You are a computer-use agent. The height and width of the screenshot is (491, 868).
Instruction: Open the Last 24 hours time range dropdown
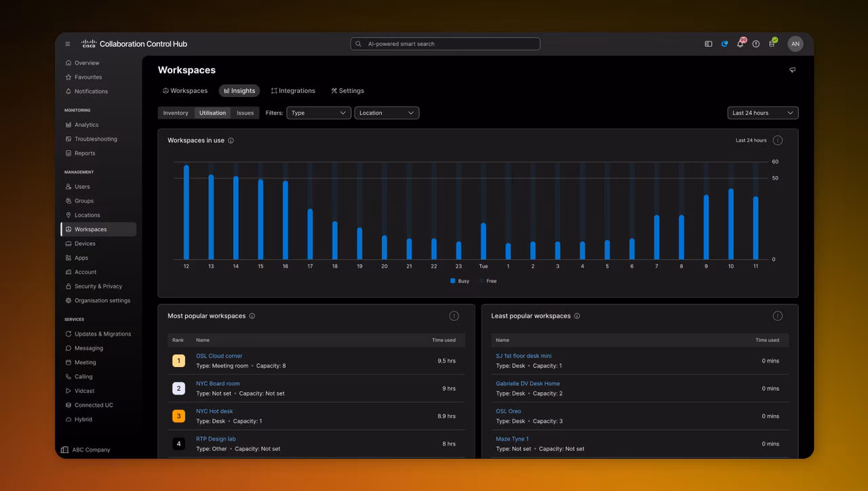coord(763,113)
